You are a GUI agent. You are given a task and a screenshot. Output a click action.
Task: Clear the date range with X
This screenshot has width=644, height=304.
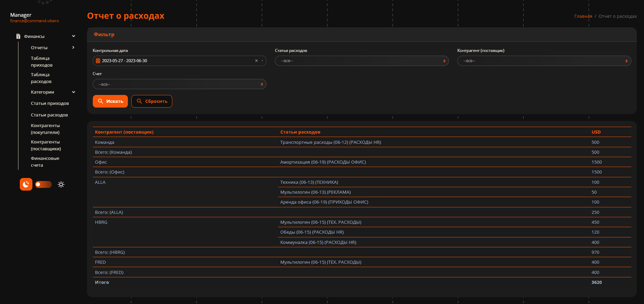[x=257, y=61]
